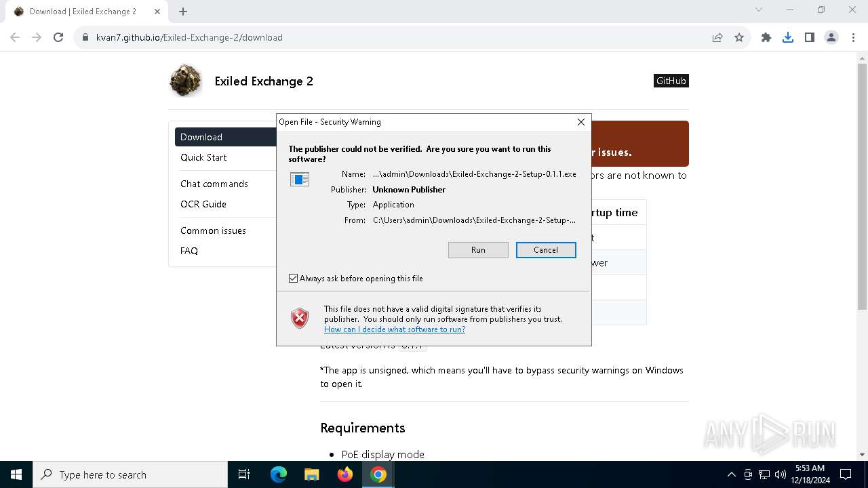
Task: Close the Security Warning dialog with X
Action: pos(580,122)
